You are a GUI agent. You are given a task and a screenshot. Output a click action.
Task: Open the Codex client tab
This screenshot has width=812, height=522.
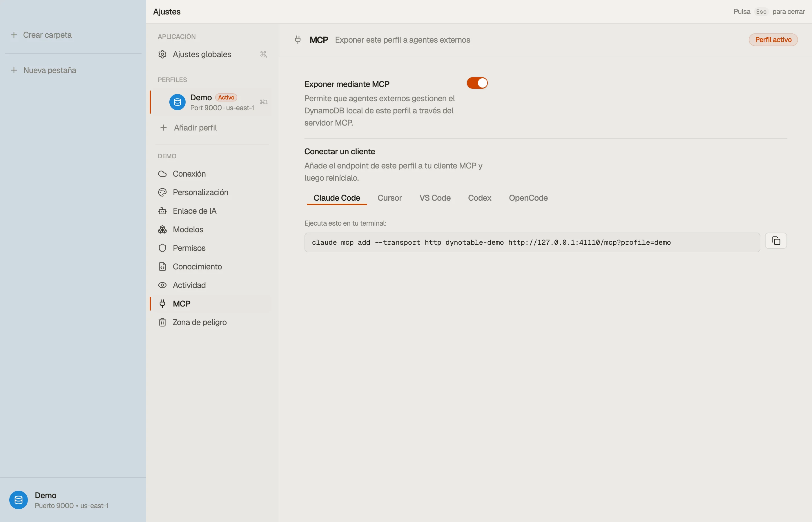pyautogui.click(x=479, y=198)
